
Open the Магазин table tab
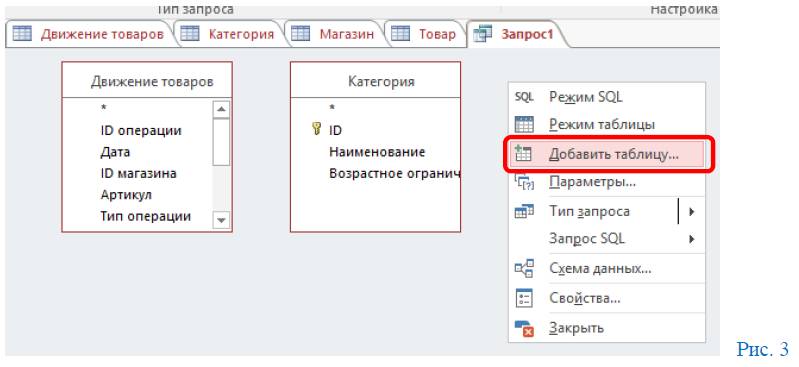[x=333, y=34]
